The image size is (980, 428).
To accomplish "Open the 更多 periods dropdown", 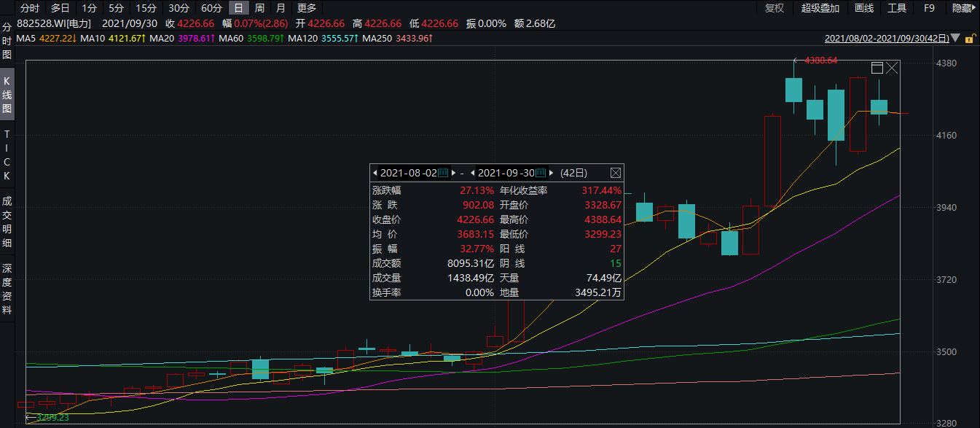I will click(307, 8).
